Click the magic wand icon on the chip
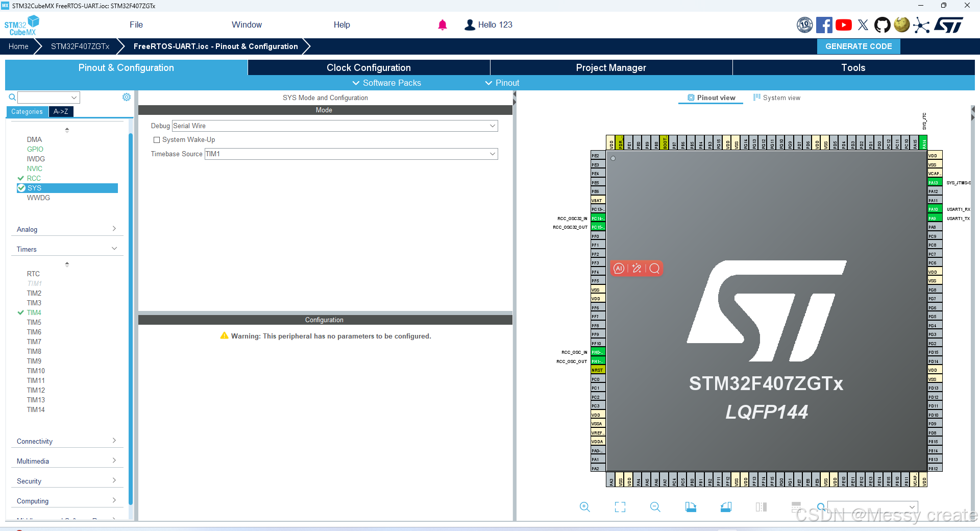980x531 pixels. pos(636,269)
